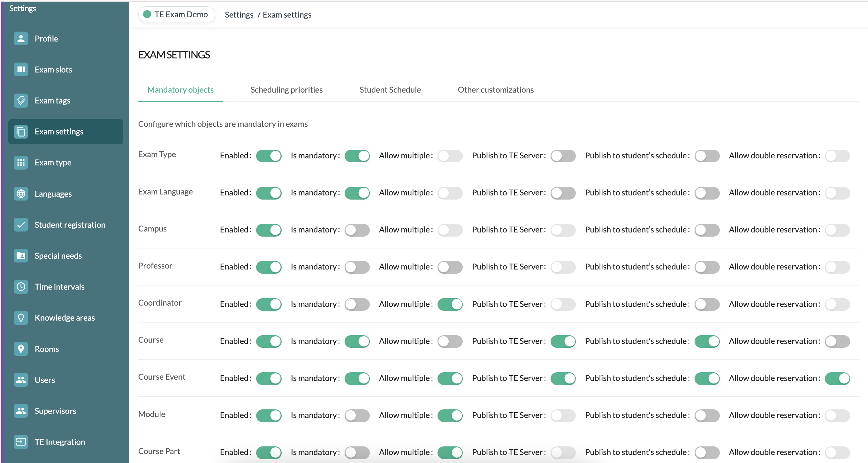Viewport: 868px width, 463px height.
Task: Enable Allow multiple for Professor
Action: (x=450, y=267)
